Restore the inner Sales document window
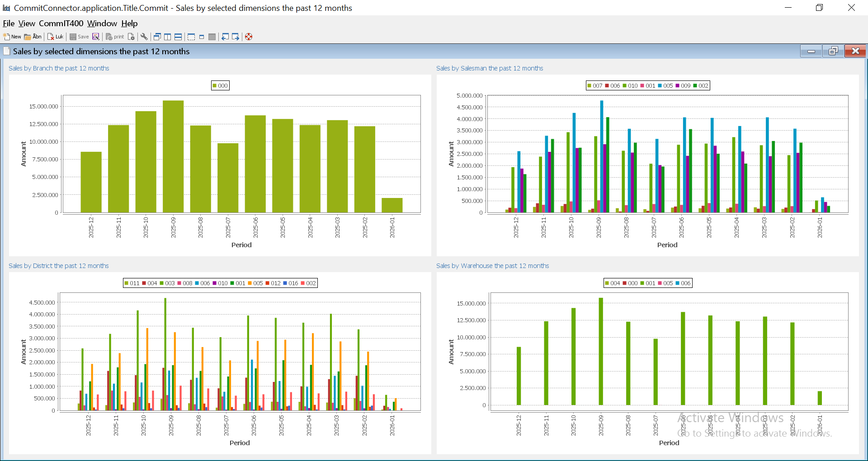Image resolution: width=868 pixels, height=461 pixels. (833, 51)
